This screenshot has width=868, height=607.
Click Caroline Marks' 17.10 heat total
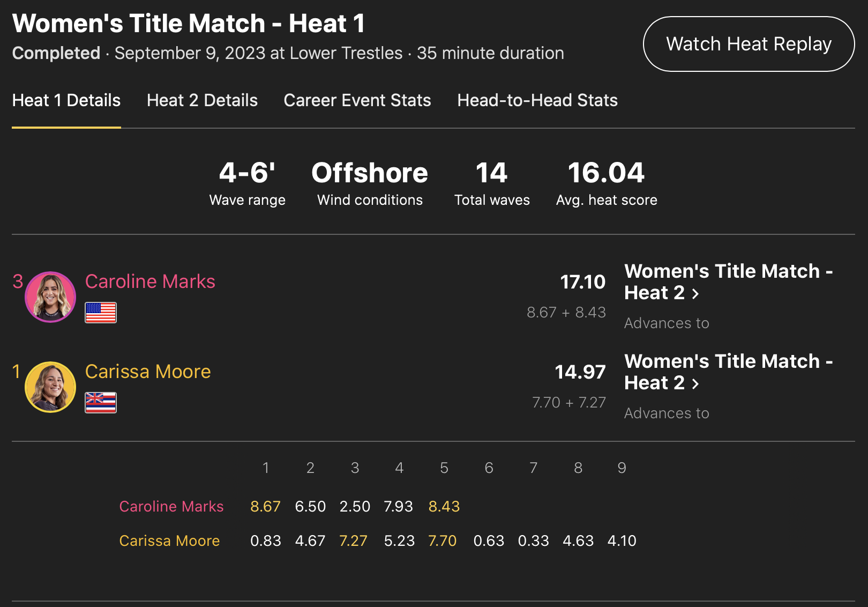(582, 282)
